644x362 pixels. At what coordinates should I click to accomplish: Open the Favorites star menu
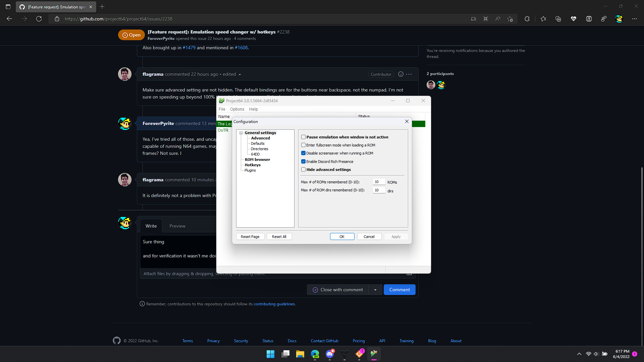pyautogui.click(x=543, y=19)
